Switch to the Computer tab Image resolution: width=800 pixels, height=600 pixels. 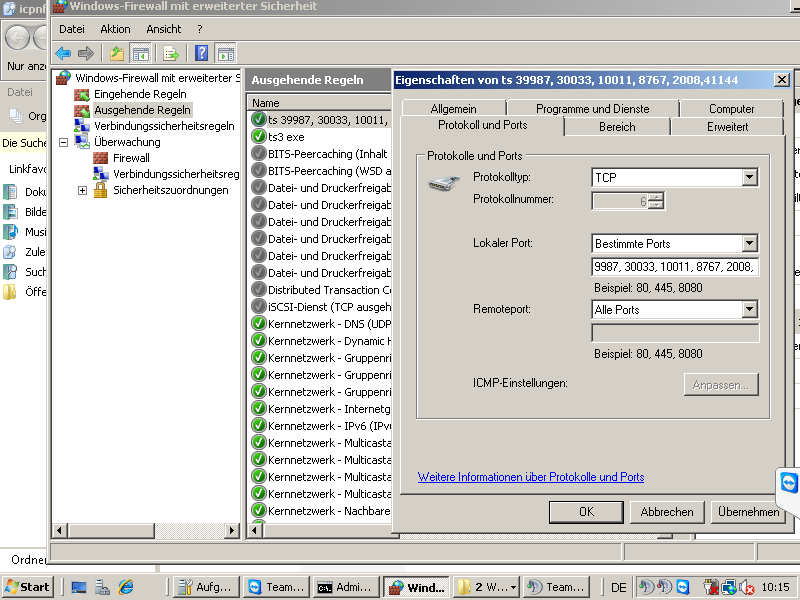[731, 109]
